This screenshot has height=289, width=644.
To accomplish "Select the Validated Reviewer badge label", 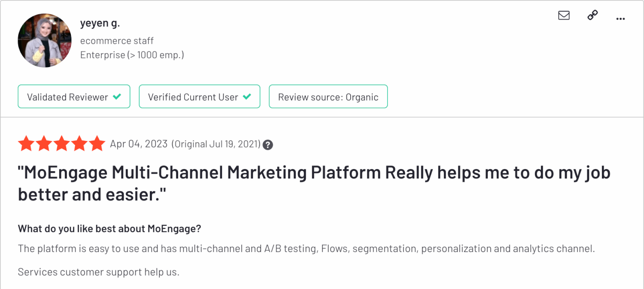I will coord(67,97).
